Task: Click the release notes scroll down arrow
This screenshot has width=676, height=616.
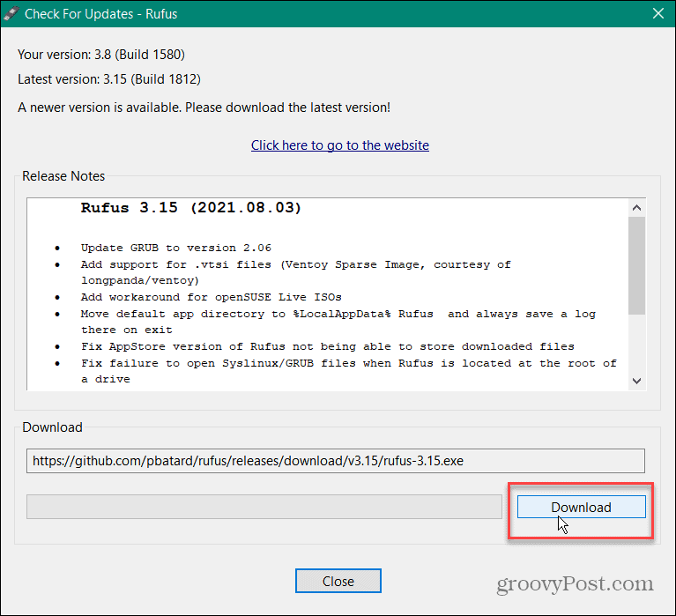Action: (636, 381)
